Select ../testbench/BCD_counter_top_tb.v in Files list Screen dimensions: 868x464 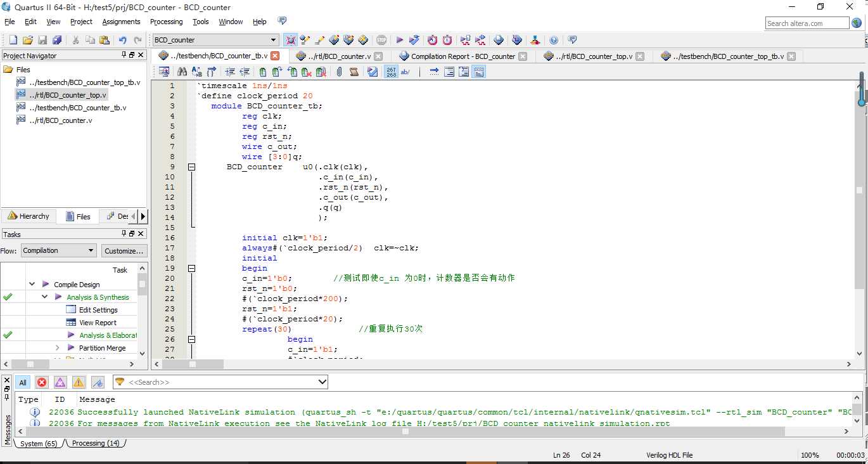(x=85, y=82)
